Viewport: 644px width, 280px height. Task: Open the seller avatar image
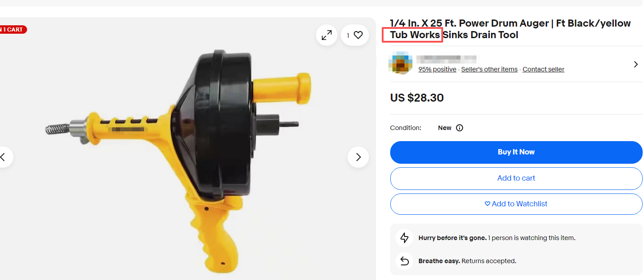pyautogui.click(x=400, y=63)
